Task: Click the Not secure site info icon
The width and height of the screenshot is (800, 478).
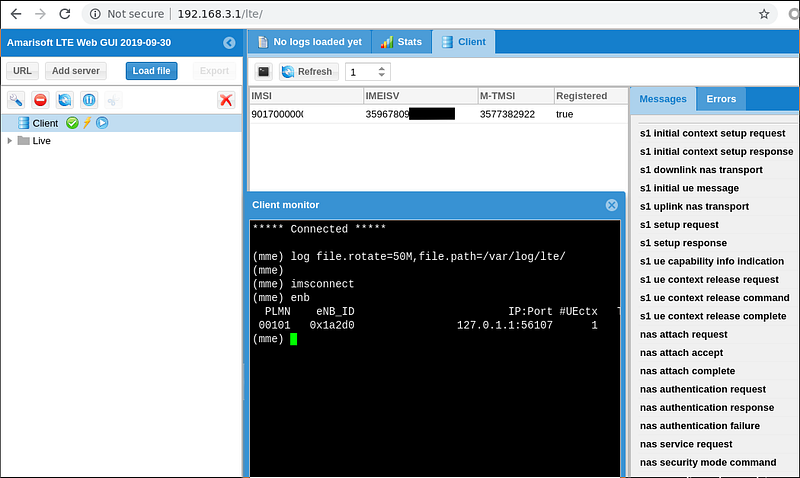Action: 95,14
